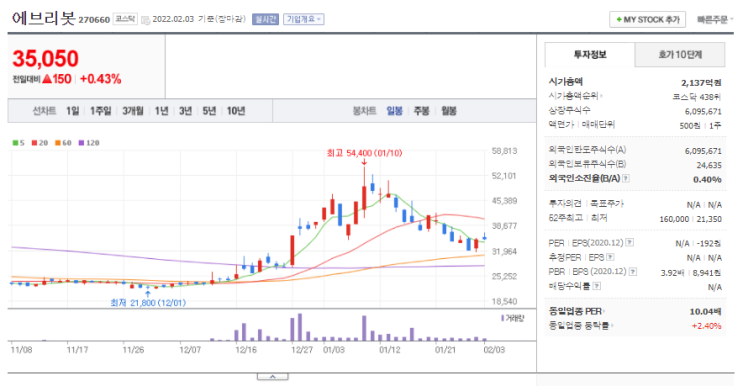Click help icon beside PBR BPS (2020.12)
This screenshot has width=743, height=386.
pos(633,271)
